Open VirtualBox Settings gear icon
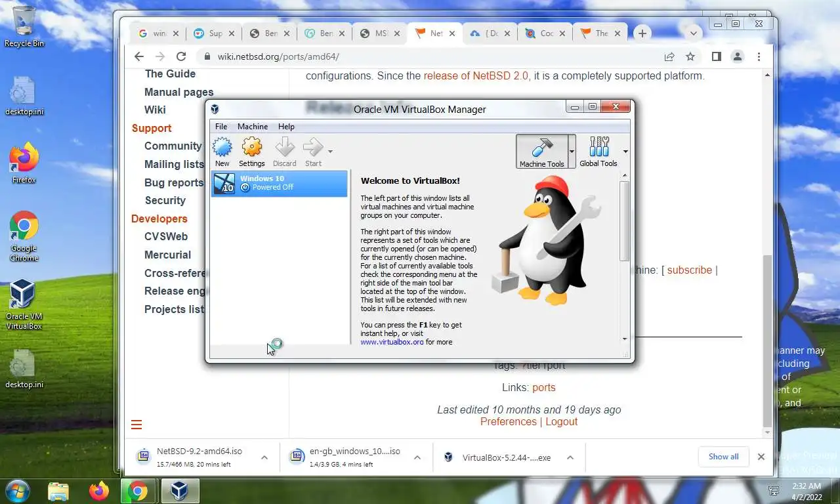The height and width of the screenshot is (504, 840). pos(251,152)
